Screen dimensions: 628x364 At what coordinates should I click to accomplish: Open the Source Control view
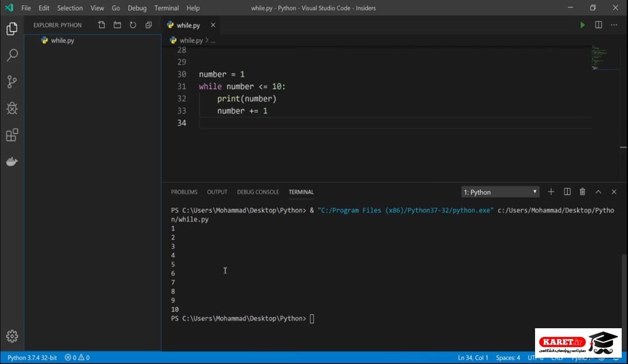tap(12, 82)
